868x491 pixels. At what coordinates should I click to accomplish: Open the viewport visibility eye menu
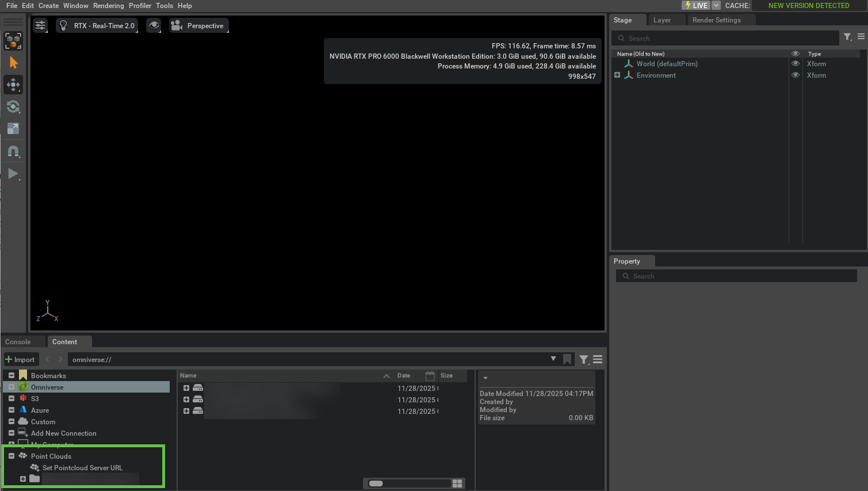click(154, 25)
